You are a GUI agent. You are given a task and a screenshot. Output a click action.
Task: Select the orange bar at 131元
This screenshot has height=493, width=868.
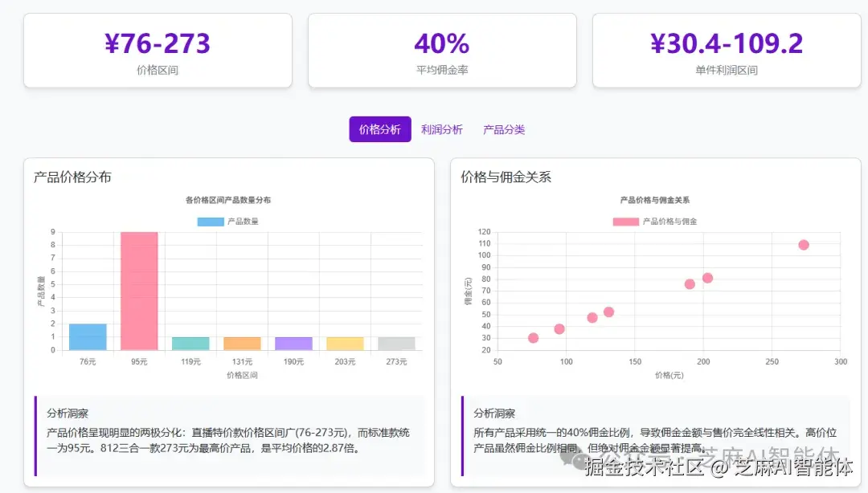[x=241, y=343]
